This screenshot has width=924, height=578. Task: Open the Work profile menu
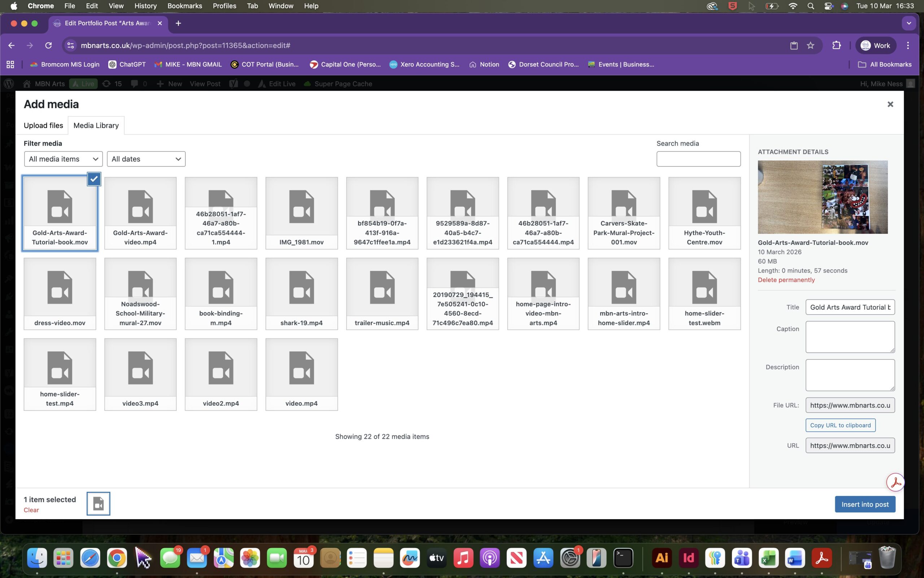pyautogui.click(x=875, y=46)
